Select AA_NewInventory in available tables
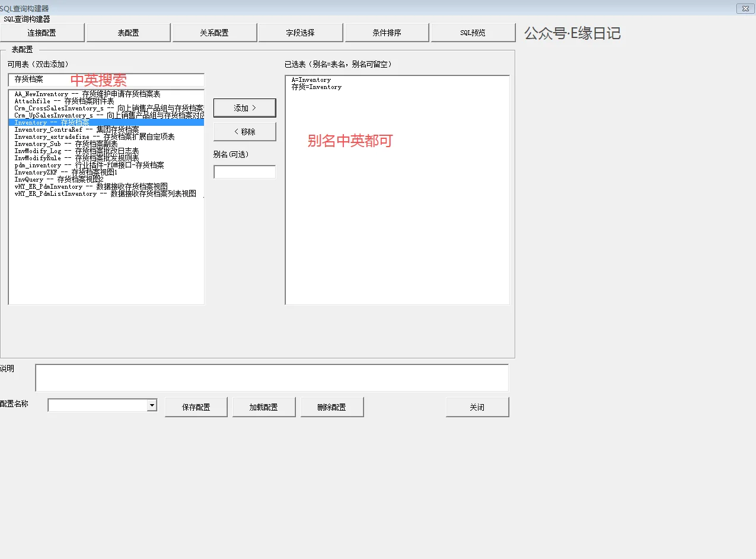The image size is (756, 559). click(x=107, y=94)
